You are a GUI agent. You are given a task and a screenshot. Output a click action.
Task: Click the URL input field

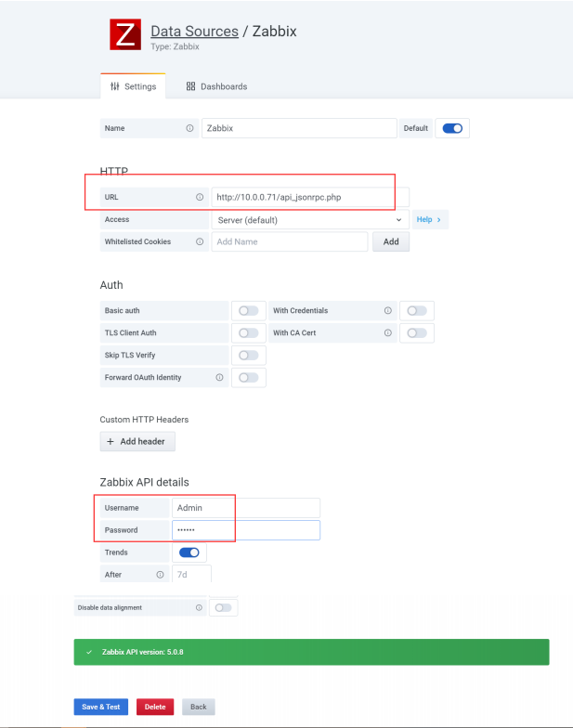(310, 197)
